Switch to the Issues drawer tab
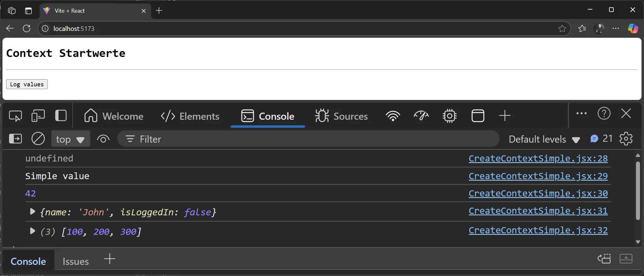The height and width of the screenshot is (276, 644). tap(76, 261)
